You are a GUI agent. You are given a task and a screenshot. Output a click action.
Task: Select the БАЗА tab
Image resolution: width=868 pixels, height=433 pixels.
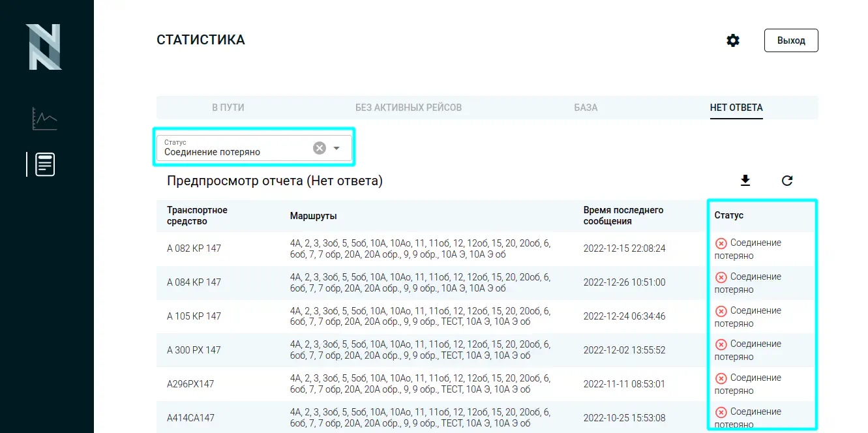pyautogui.click(x=586, y=108)
